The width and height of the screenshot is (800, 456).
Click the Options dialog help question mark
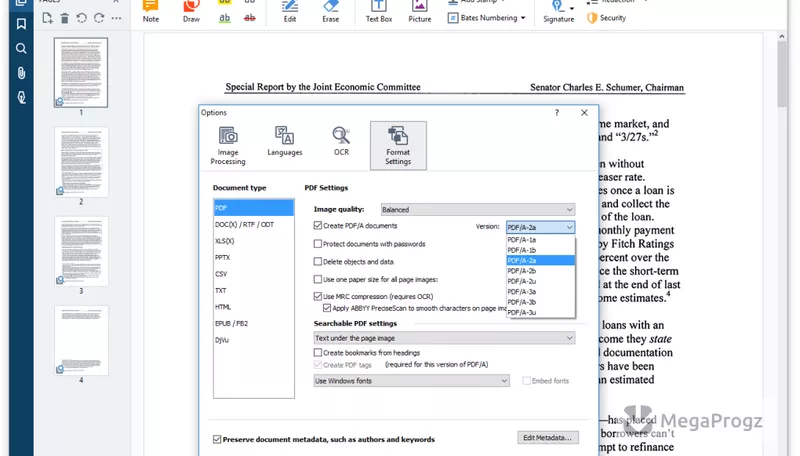[557, 113]
